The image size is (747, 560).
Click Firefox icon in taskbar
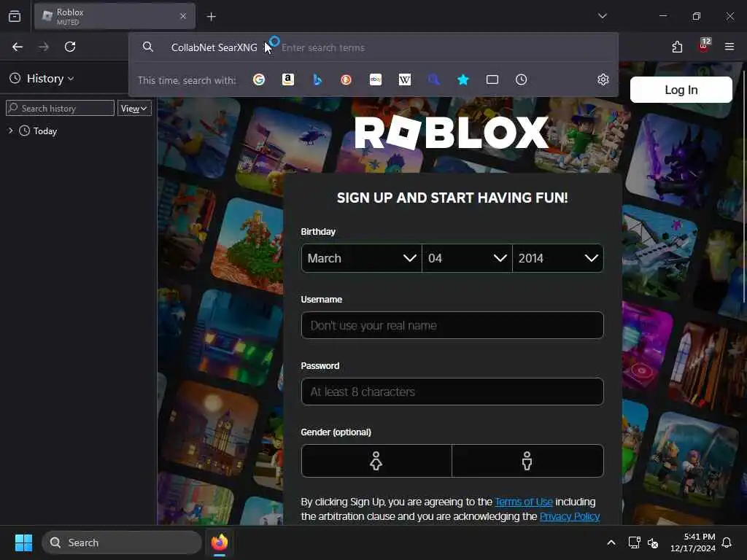click(x=220, y=542)
